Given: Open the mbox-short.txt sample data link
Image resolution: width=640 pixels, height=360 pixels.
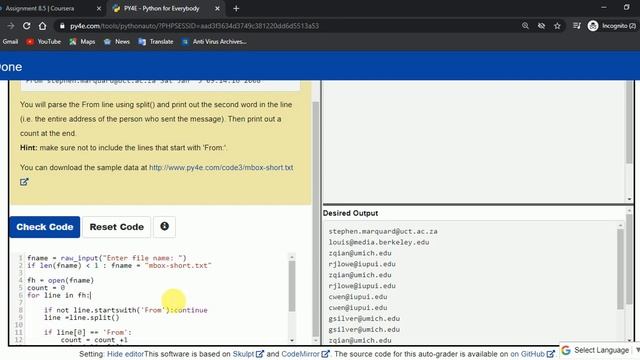Looking at the screenshot, I should coord(221,167).
